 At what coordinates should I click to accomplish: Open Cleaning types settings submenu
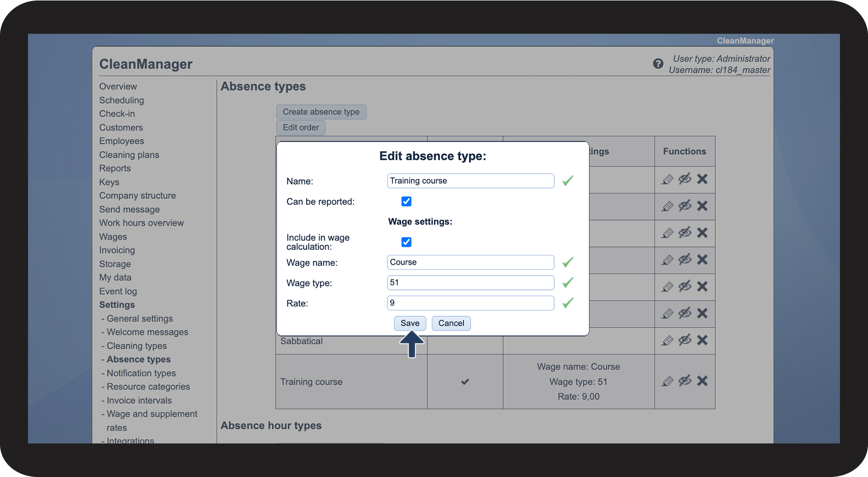pos(137,346)
